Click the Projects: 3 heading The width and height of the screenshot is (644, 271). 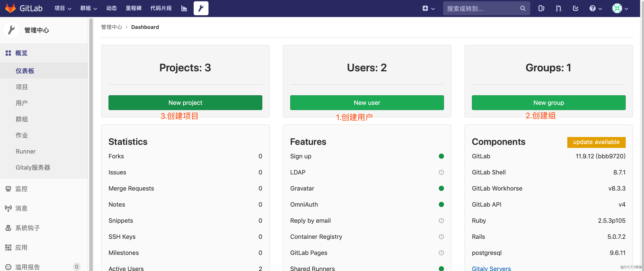pyautogui.click(x=185, y=68)
